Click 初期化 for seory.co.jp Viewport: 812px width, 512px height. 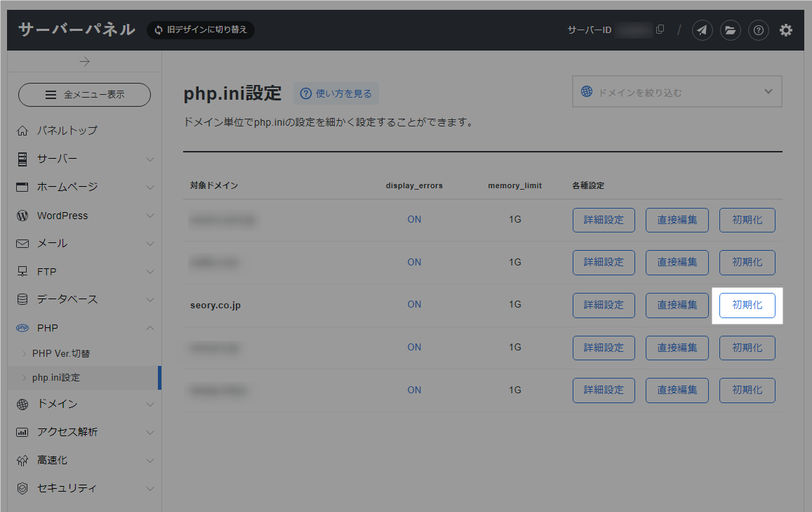click(747, 305)
